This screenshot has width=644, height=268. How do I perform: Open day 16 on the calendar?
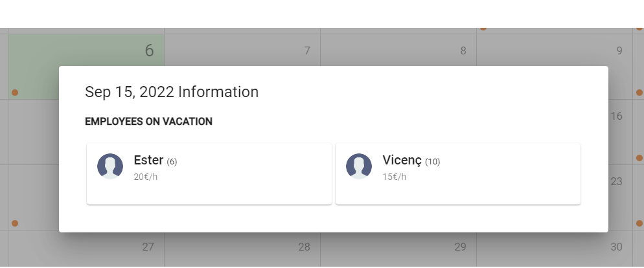pyautogui.click(x=620, y=132)
